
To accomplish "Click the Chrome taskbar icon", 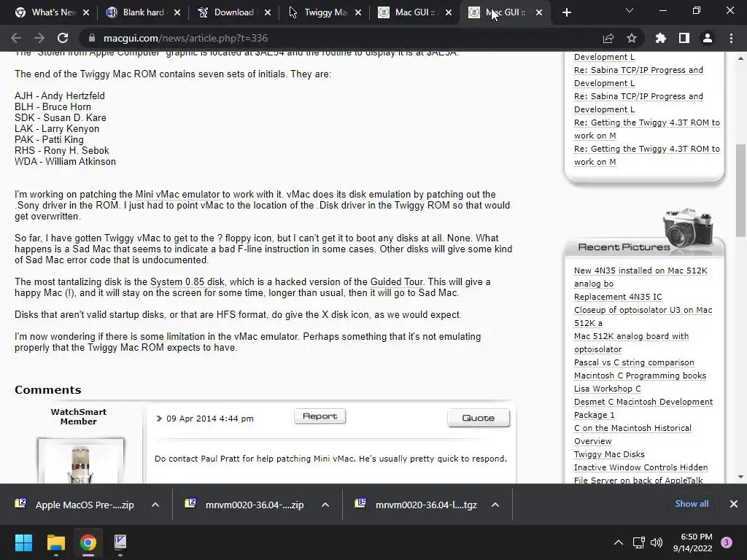I will pyautogui.click(x=88, y=542).
